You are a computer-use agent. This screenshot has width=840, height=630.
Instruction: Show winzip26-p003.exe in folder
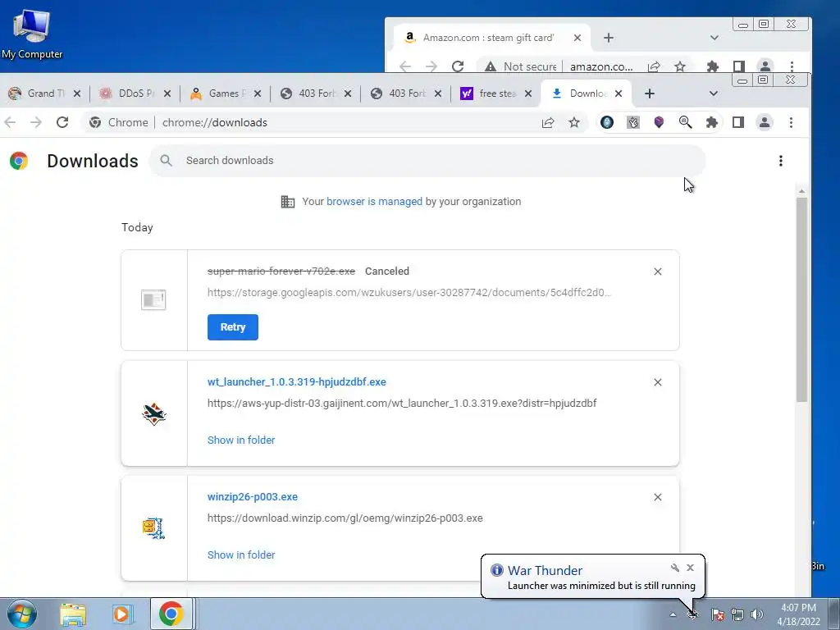tap(241, 555)
